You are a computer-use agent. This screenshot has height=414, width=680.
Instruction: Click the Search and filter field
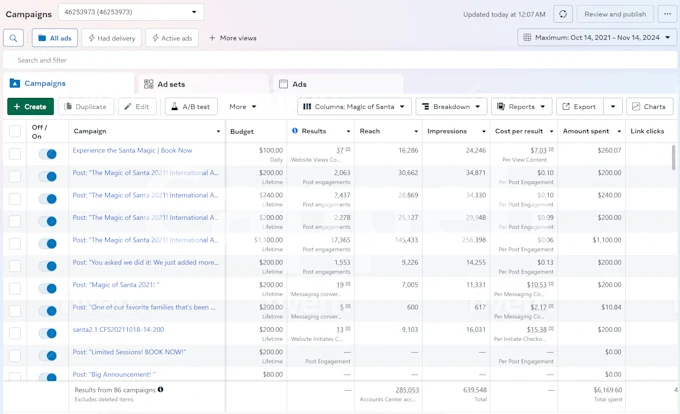point(340,61)
